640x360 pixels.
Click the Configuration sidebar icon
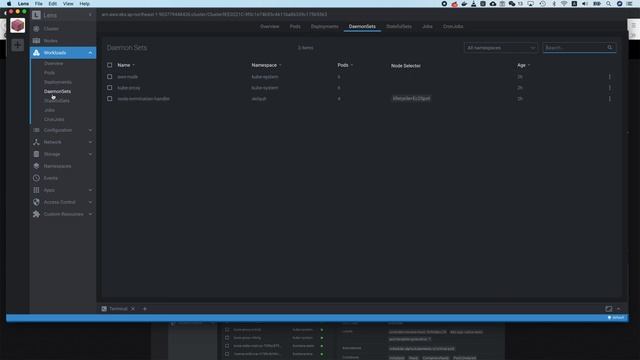tap(36, 130)
